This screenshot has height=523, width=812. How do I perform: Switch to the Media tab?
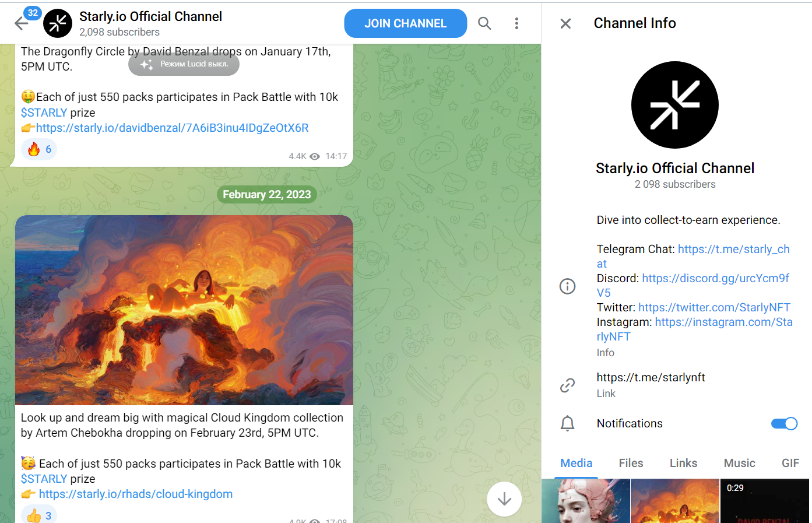point(577,463)
